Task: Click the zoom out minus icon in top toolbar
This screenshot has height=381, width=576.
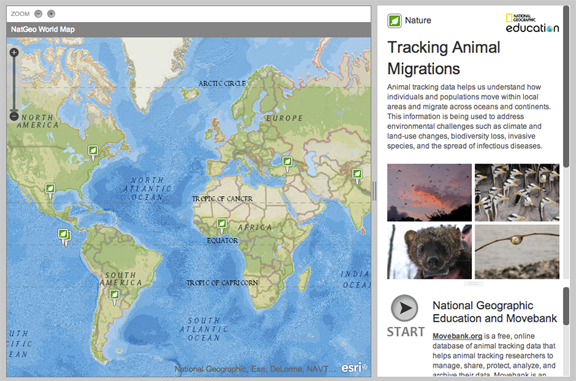Action: (38, 14)
